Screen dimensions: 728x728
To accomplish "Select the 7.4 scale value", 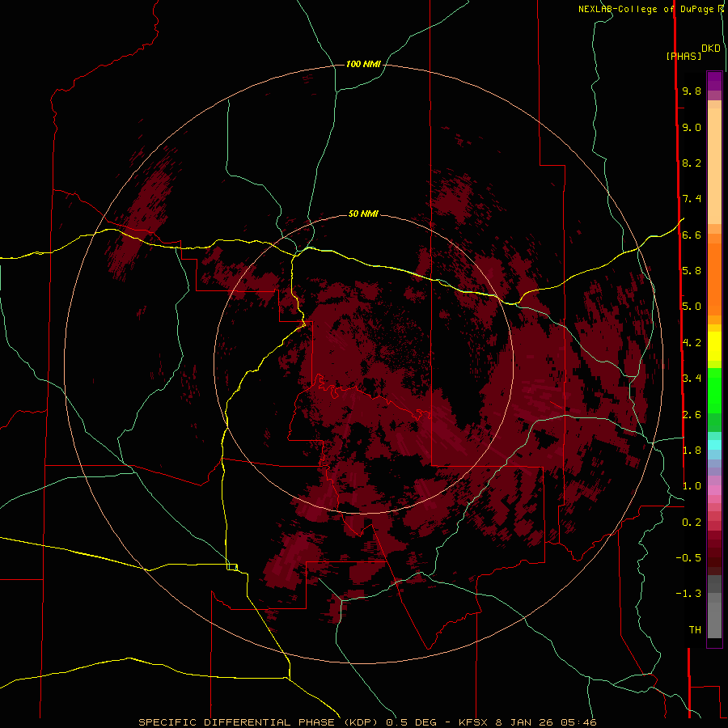I will point(692,199).
